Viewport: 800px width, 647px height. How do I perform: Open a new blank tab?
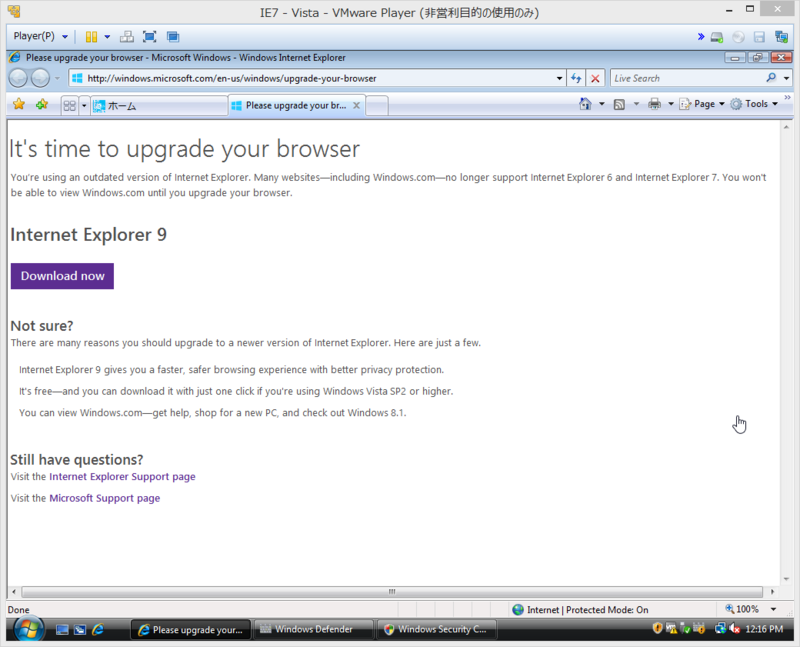(377, 106)
